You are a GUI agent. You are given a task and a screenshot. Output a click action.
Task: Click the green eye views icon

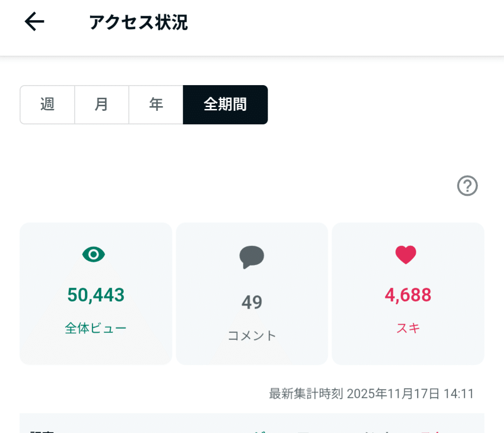point(94,255)
